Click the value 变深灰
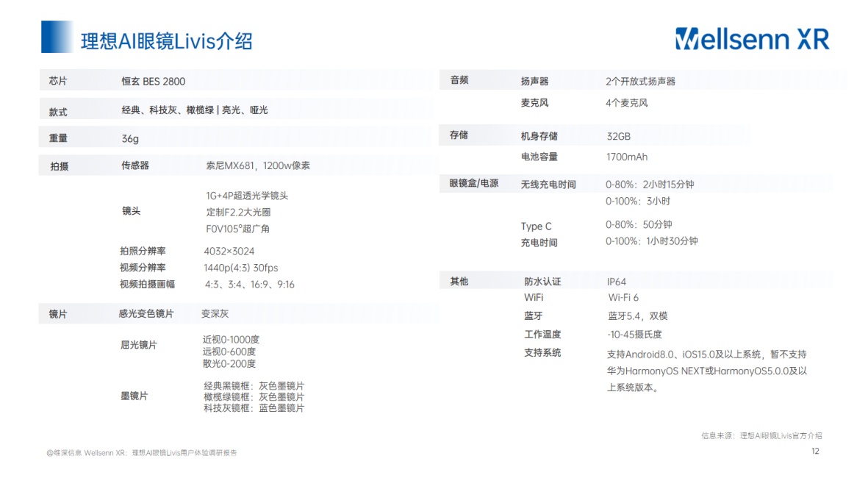Image resolution: width=868 pixels, height=478 pixels. [215, 313]
